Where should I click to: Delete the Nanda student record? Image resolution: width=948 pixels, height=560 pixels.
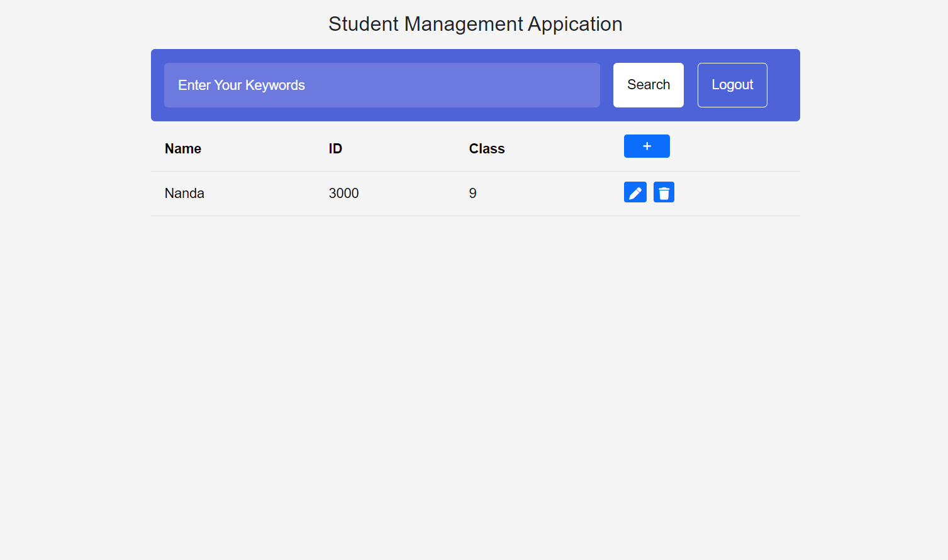(664, 192)
